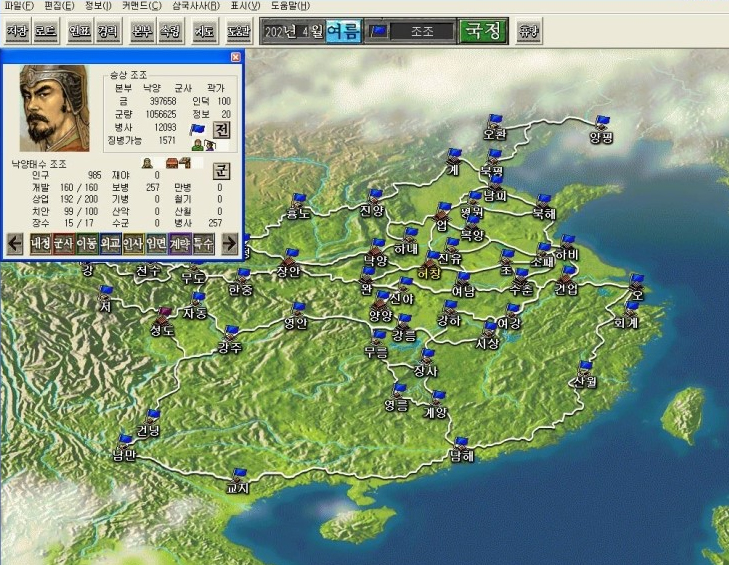
Task: Click the 로드 (load) toolbar button
Action: [46, 31]
